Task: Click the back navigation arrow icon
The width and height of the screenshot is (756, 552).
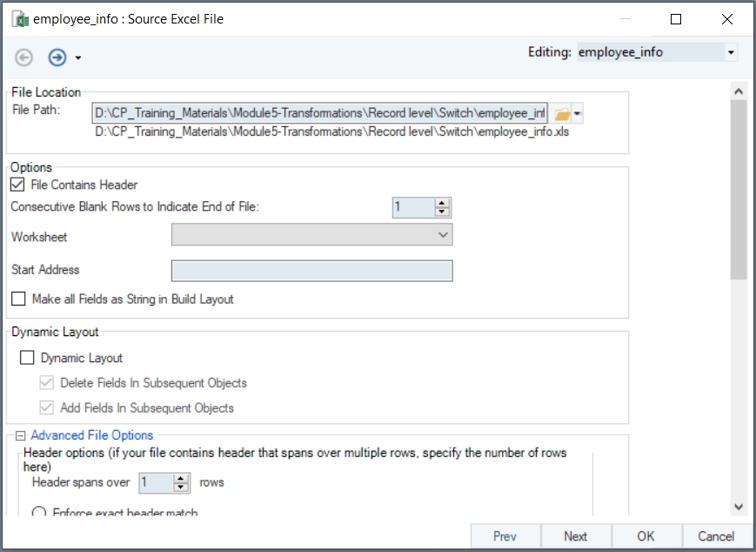Action: [x=24, y=57]
